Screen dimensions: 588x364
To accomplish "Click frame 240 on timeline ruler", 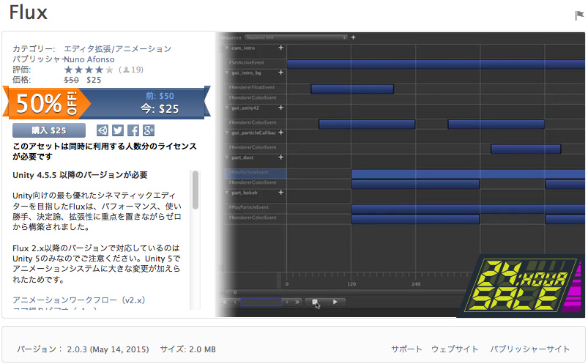I will pos(416,284).
